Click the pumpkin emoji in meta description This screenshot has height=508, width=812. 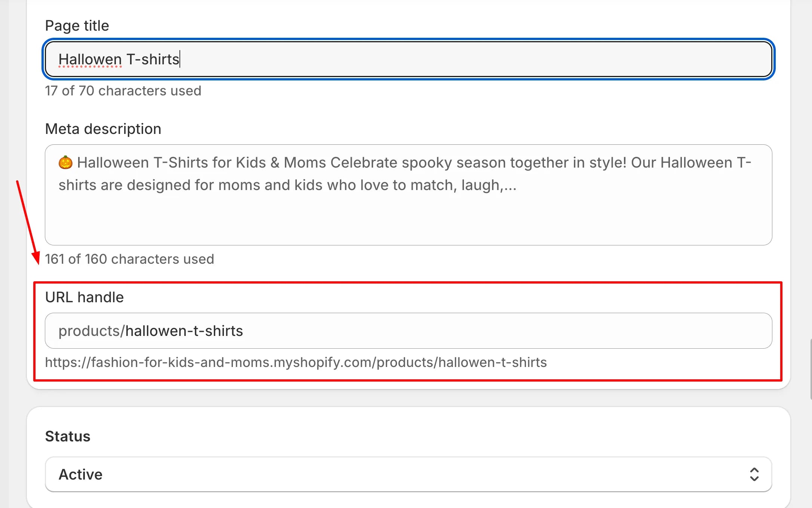coord(65,163)
